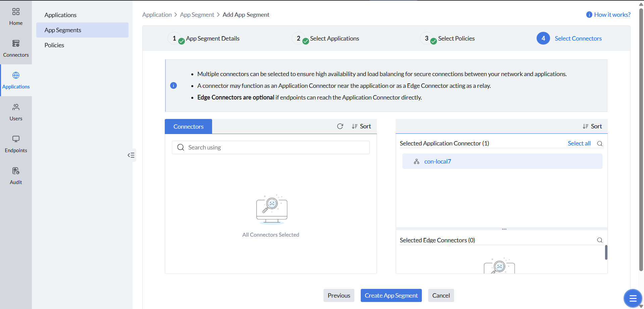Open Policies in the submenu
This screenshot has height=309, width=644.
[82, 45]
